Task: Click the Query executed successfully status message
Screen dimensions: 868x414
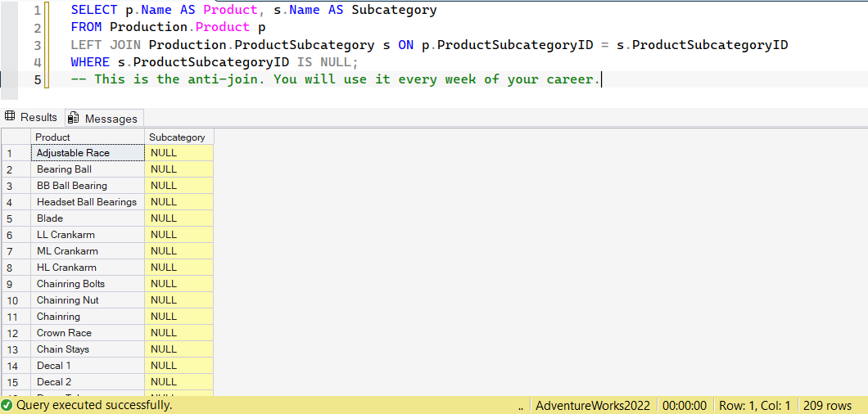Action: [94, 405]
